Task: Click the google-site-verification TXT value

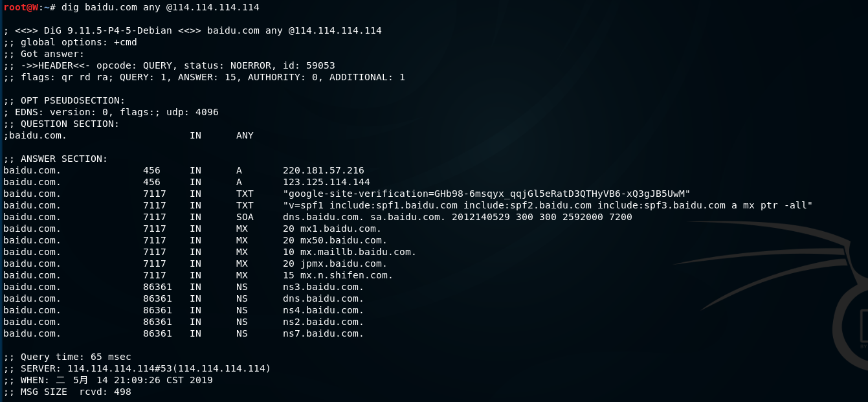Action: [486, 194]
